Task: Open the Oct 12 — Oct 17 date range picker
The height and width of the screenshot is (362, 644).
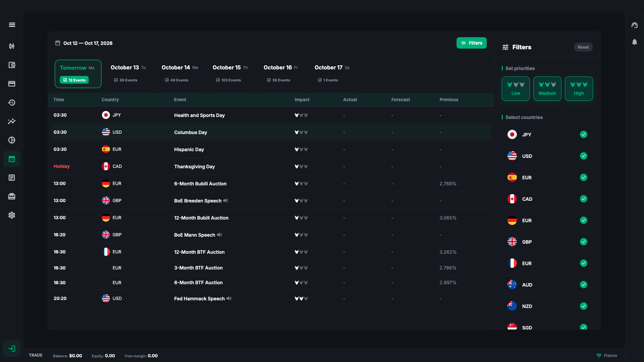Action: 84,43
